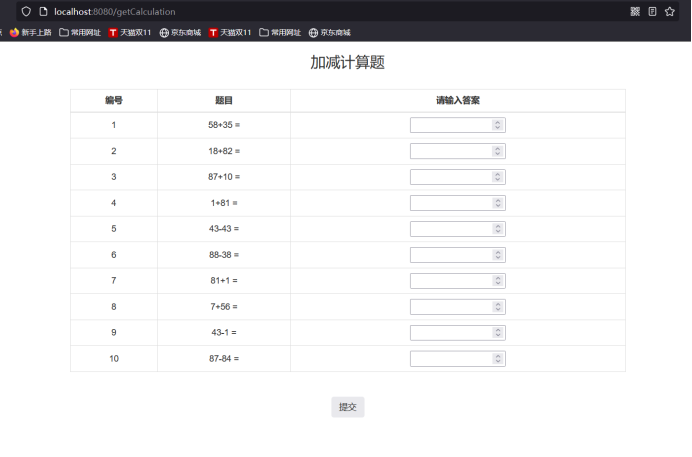Click the answer field for 58+35
Viewport: 692px width, 457px height.
coord(458,125)
